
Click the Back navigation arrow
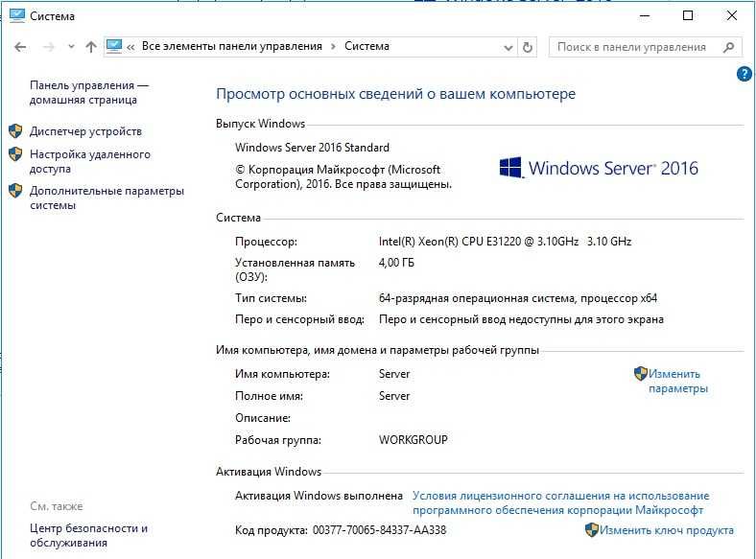20,47
